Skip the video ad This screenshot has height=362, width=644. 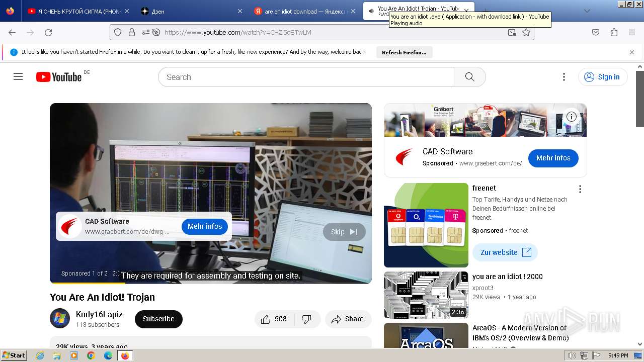point(344,232)
